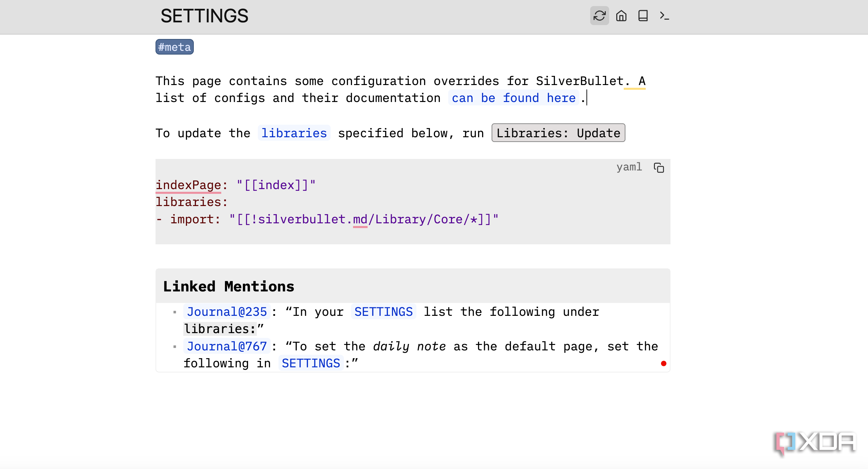Open the Journal@235 mention

tap(227, 311)
